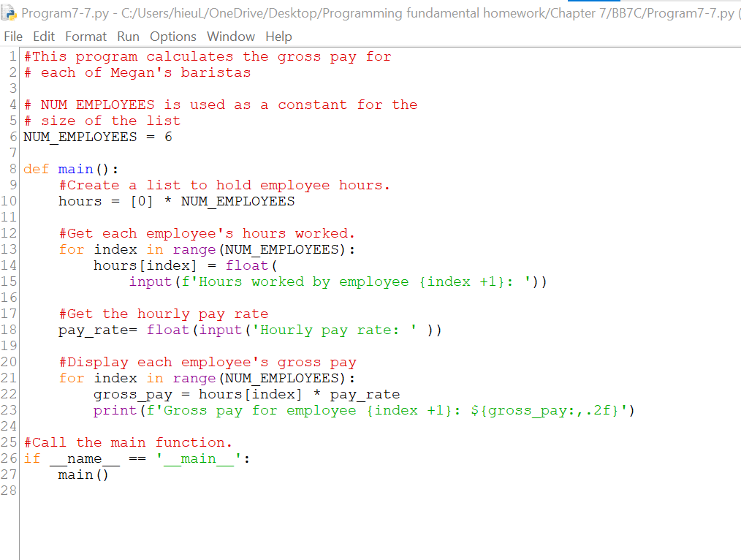Click line number 6 in the sidebar
Screen dimensions: 741x560
[x=12, y=137]
